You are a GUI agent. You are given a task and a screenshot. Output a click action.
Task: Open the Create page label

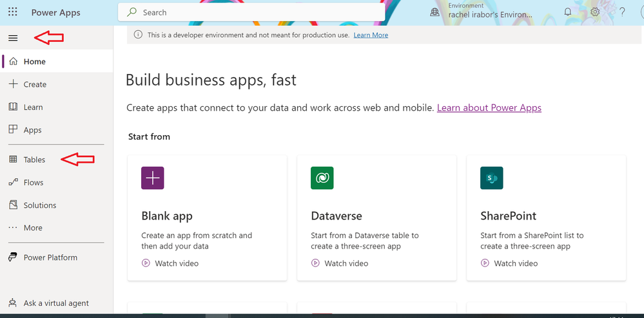[x=35, y=84]
